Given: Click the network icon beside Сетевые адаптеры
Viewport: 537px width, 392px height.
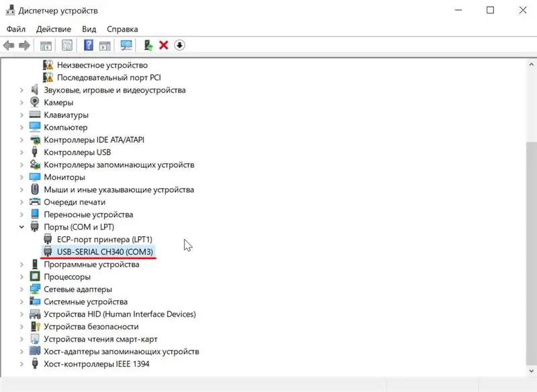Looking at the screenshot, I should point(35,289).
